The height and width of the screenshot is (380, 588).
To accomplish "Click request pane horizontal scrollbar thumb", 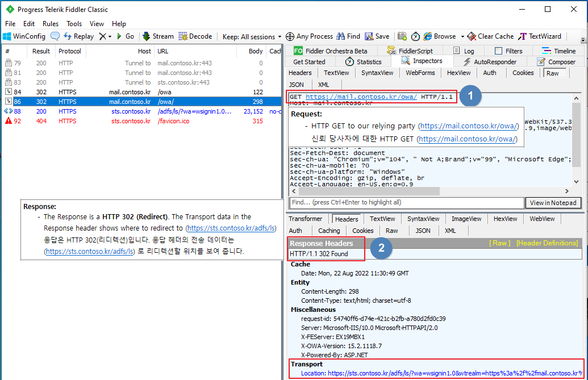I will (x=369, y=191).
